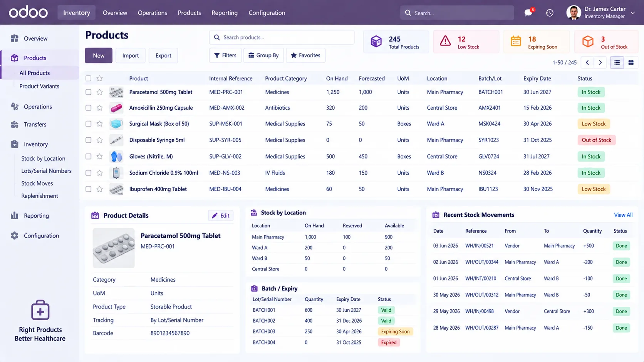Create a product with the New button

click(x=99, y=55)
